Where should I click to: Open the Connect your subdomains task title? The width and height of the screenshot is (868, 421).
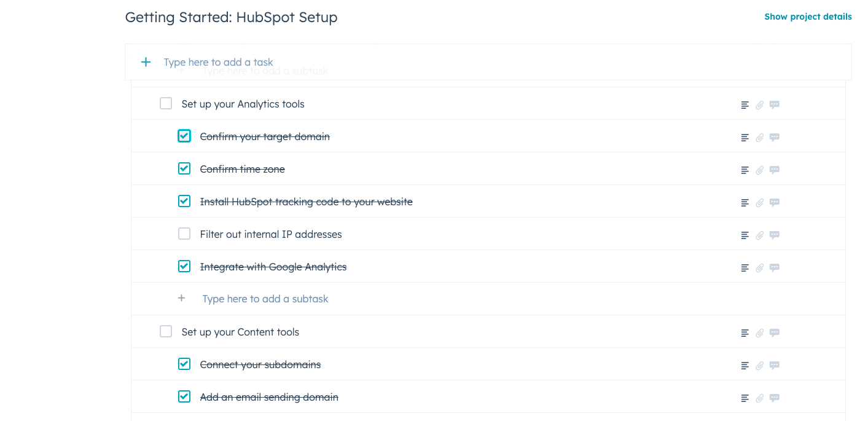260,364
